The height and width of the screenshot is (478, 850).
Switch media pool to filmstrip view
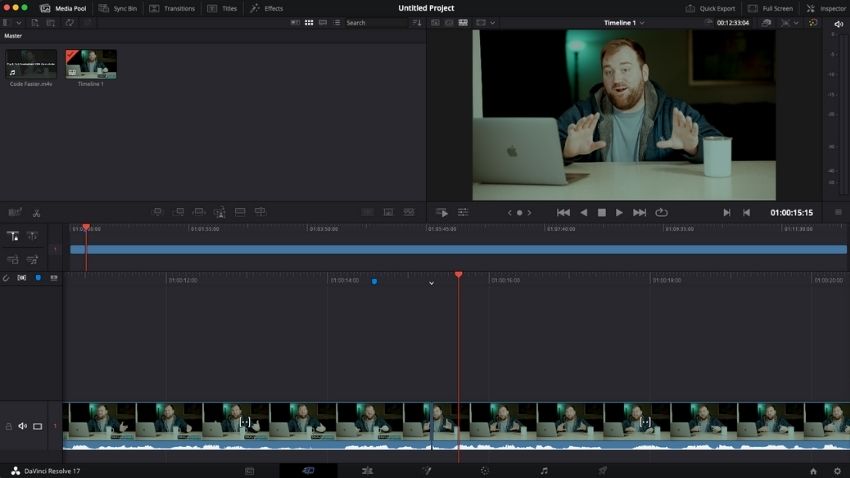tap(295, 23)
